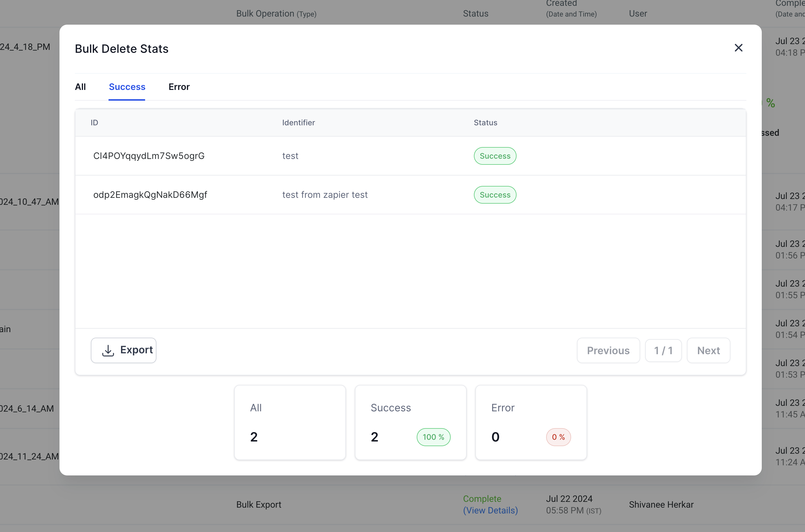Click the 100 % success badge
This screenshot has height=532, width=805.
433,437
